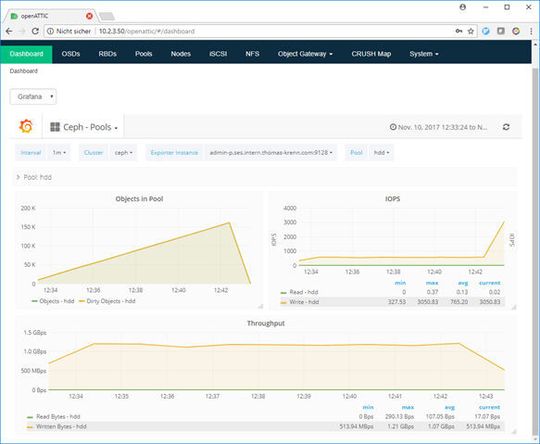
Task: Toggle the 'Read - hdd' IOPS series
Action: [304, 292]
